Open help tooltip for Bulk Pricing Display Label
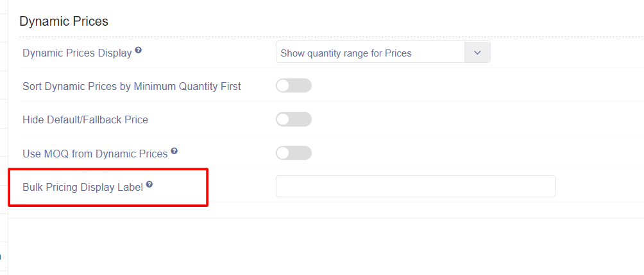644x275 pixels. [149, 184]
